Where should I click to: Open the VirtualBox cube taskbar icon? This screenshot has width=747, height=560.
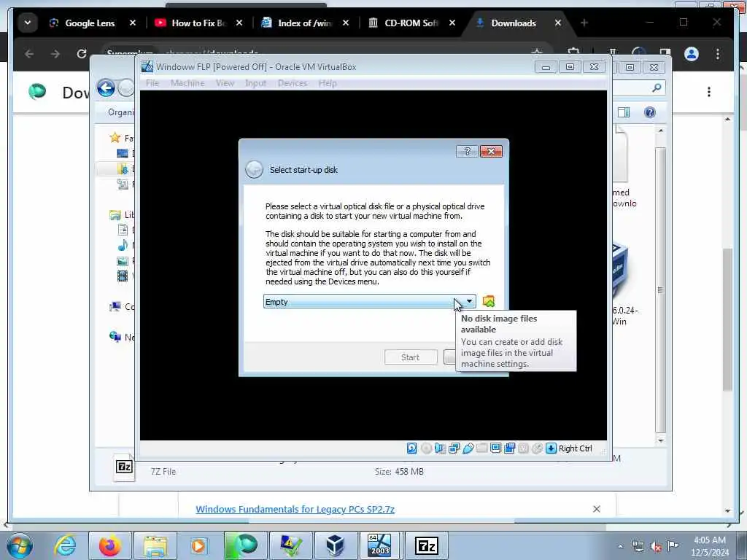(336, 545)
